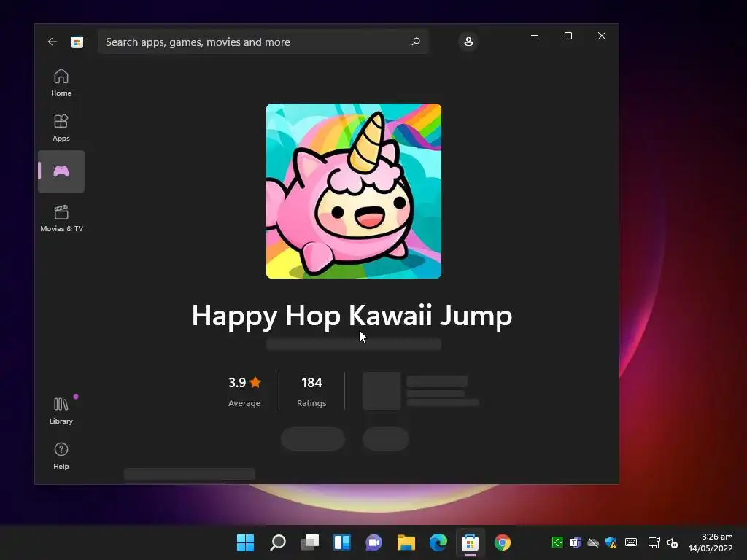The image size is (747, 560).
Task: Launch Microsoft Edge from taskbar
Action: [438, 542]
